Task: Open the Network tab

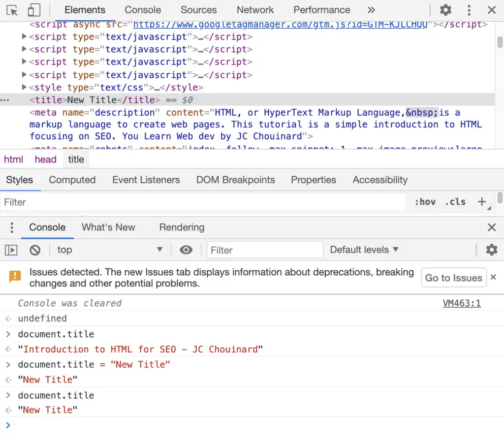Action: (255, 10)
